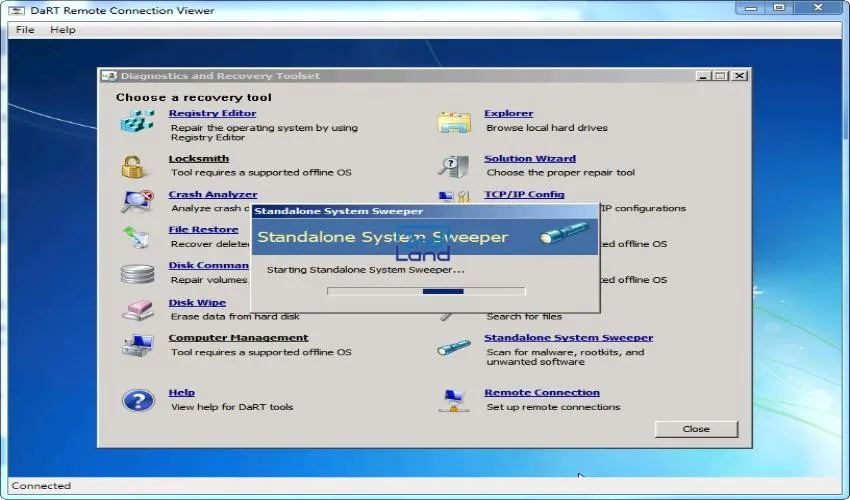Open the Standalone System Sweeper link
Viewport: 850px width, 500px height.
point(569,337)
